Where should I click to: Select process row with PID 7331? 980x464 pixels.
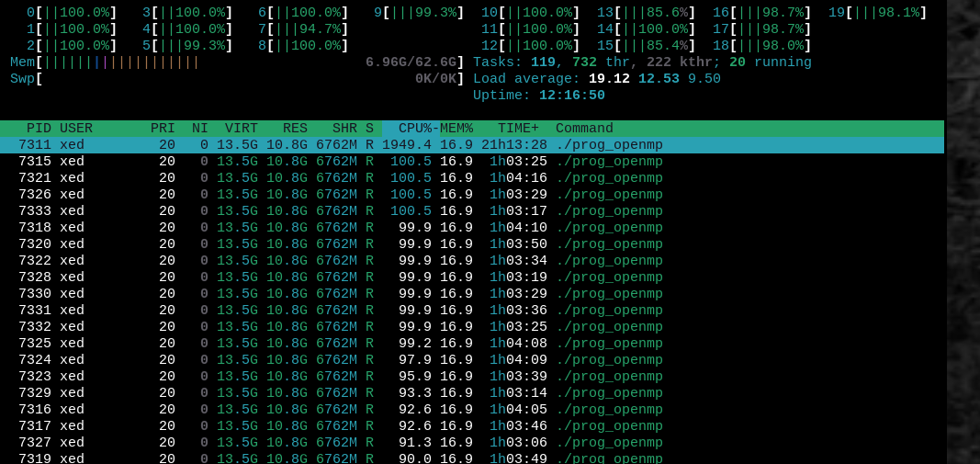point(472,311)
